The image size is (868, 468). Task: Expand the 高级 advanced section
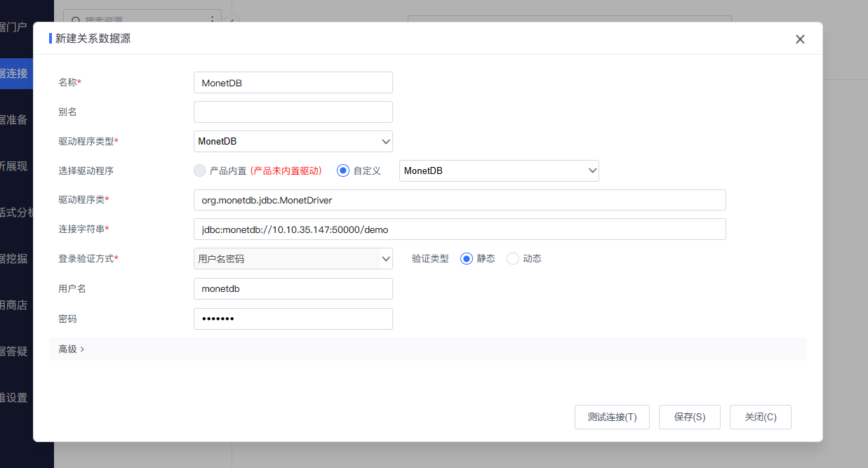(71, 349)
